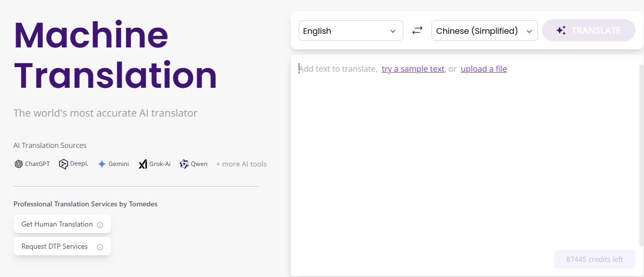
Task: Click the chevron arrow in English selector
Action: click(x=393, y=31)
